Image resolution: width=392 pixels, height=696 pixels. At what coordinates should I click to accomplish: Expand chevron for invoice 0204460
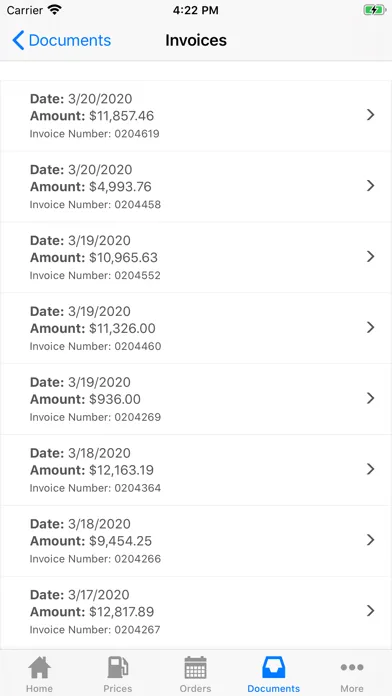[371, 328]
